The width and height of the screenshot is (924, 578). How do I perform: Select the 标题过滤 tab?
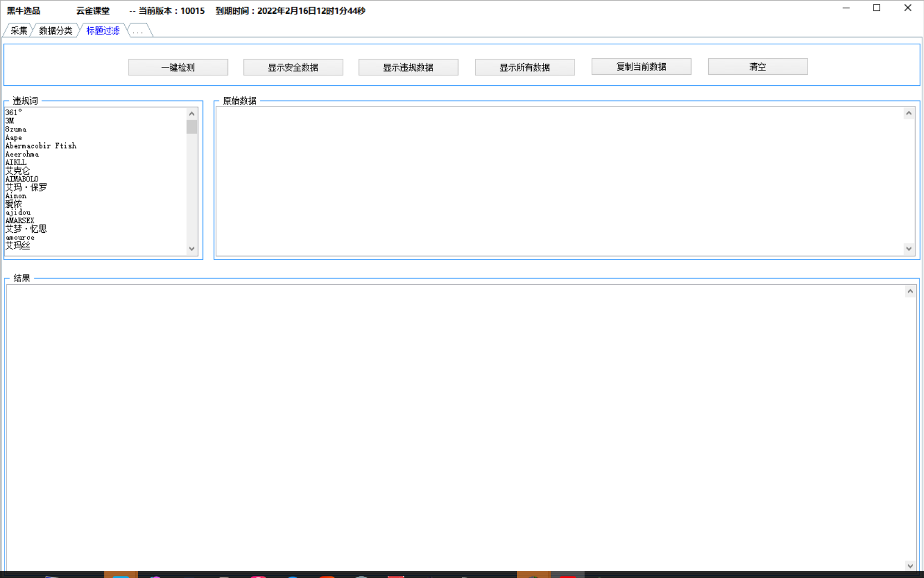(103, 30)
